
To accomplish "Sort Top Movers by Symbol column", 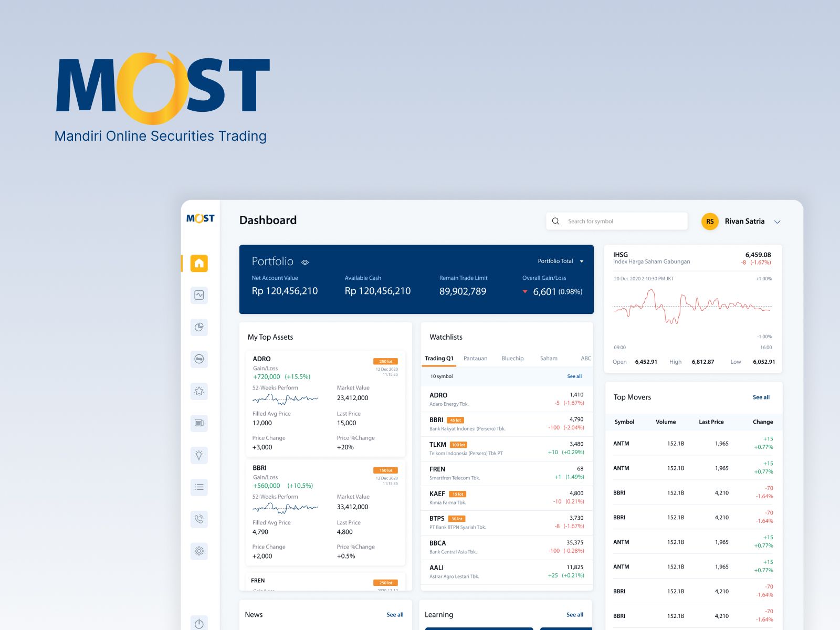I will pos(624,422).
